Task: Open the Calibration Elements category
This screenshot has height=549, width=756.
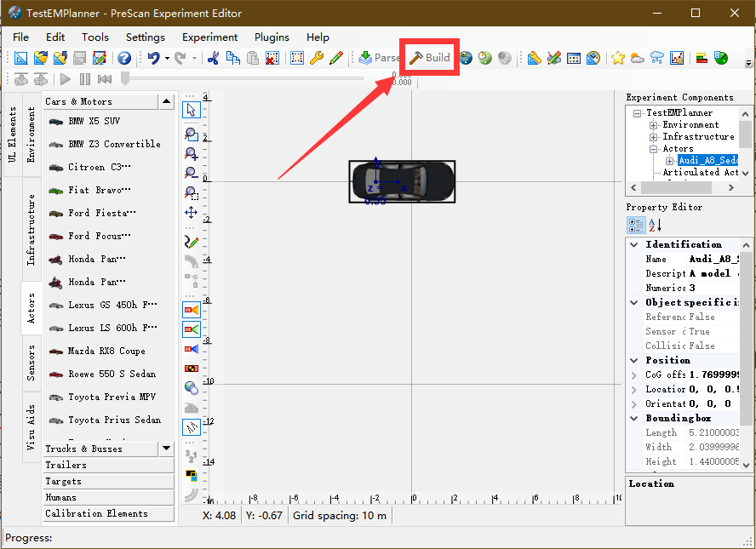Action: tap(108, 514)
